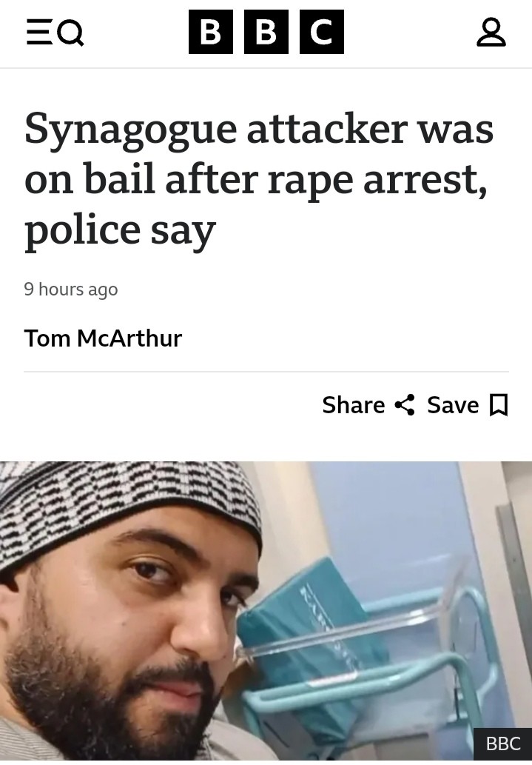Click the middle B block of logo
The image size is (532, 765).
tap(266, 32)
